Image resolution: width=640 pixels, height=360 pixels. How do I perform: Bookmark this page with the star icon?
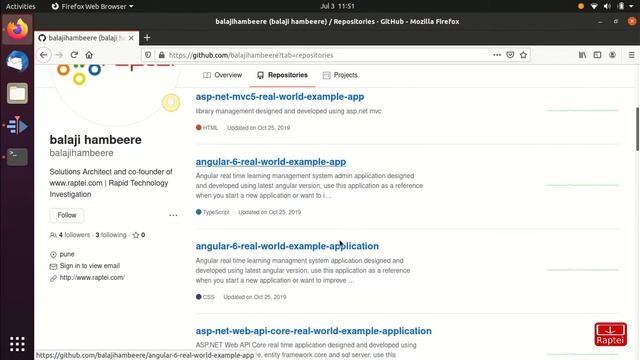coord(524,55)
